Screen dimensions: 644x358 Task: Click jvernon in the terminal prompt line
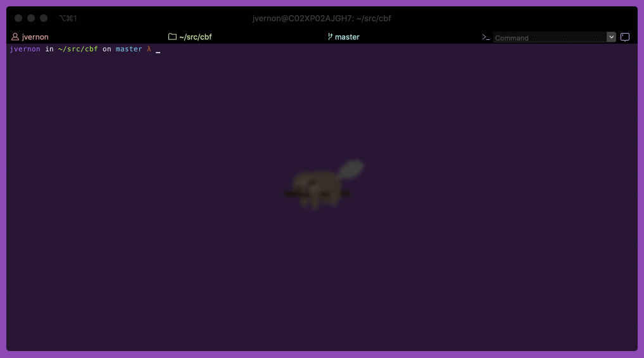click(25, 49)
